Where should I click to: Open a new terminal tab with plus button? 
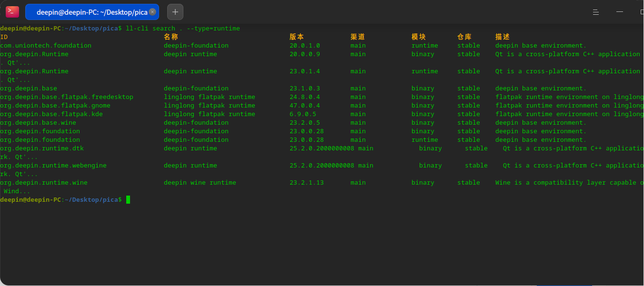(175, 12)
